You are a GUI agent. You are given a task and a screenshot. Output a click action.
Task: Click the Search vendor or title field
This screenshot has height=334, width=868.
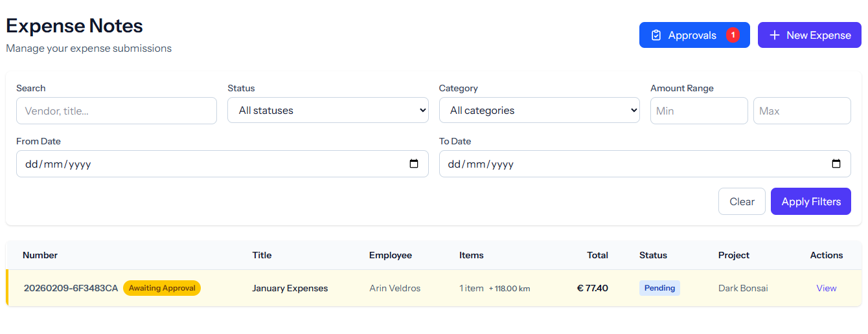pos(117,111)
